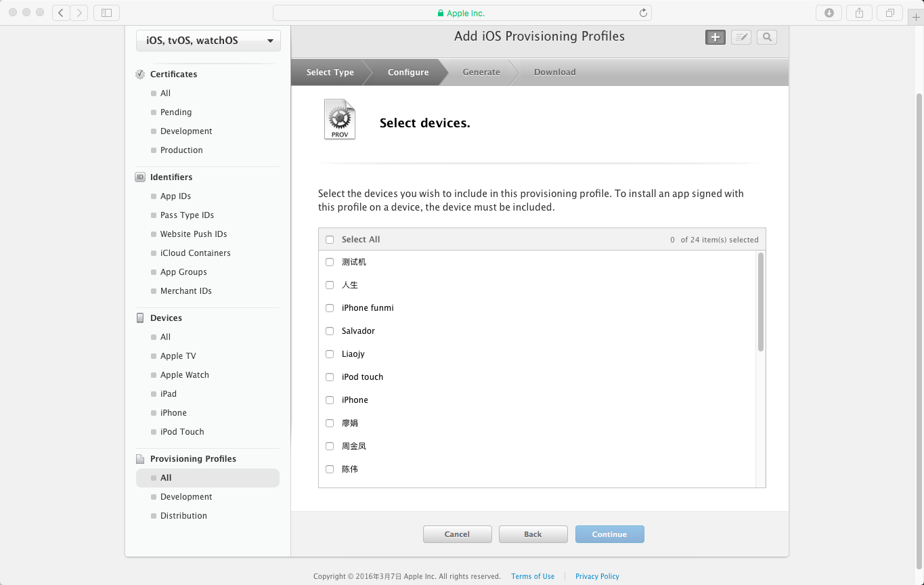The width and height of the screenshot is (924, 585).
Task: Click the Select Type step tab
Action: tap(330, 72)
